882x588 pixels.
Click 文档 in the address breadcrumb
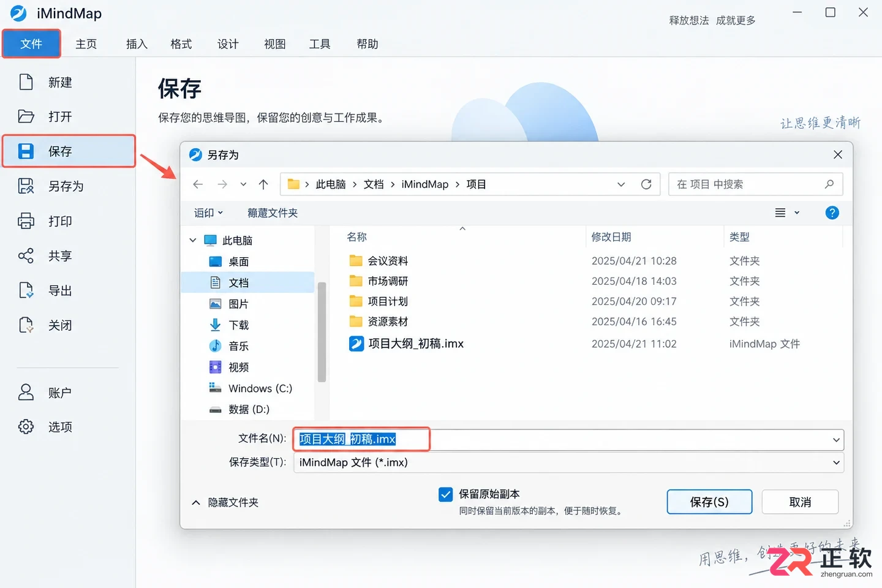[x=374, y=184]
